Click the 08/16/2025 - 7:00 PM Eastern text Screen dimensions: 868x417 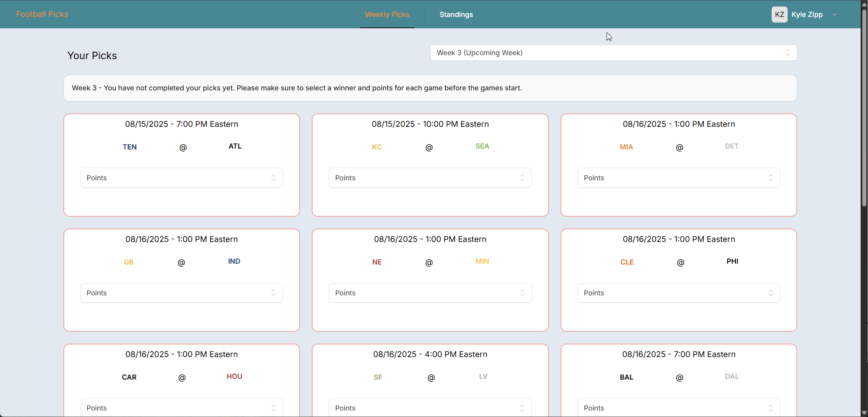click(x=679, y=354)
